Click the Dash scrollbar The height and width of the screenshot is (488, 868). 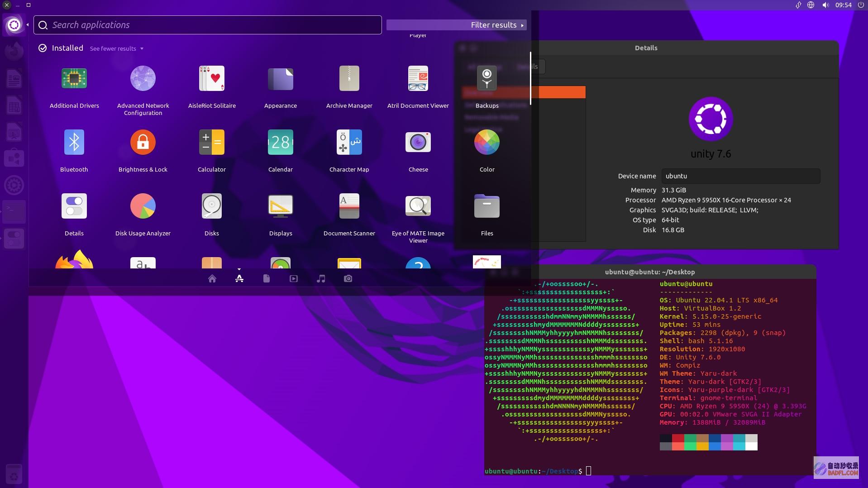point(530,78)
